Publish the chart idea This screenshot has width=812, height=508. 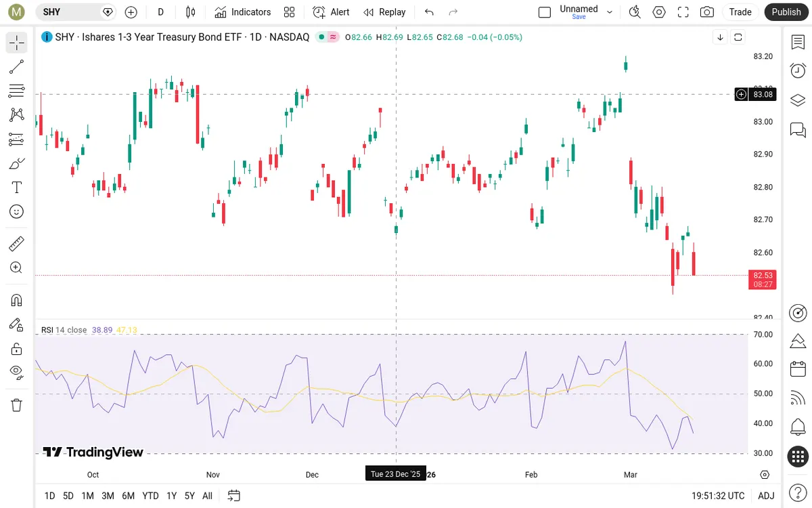(786, 12)
